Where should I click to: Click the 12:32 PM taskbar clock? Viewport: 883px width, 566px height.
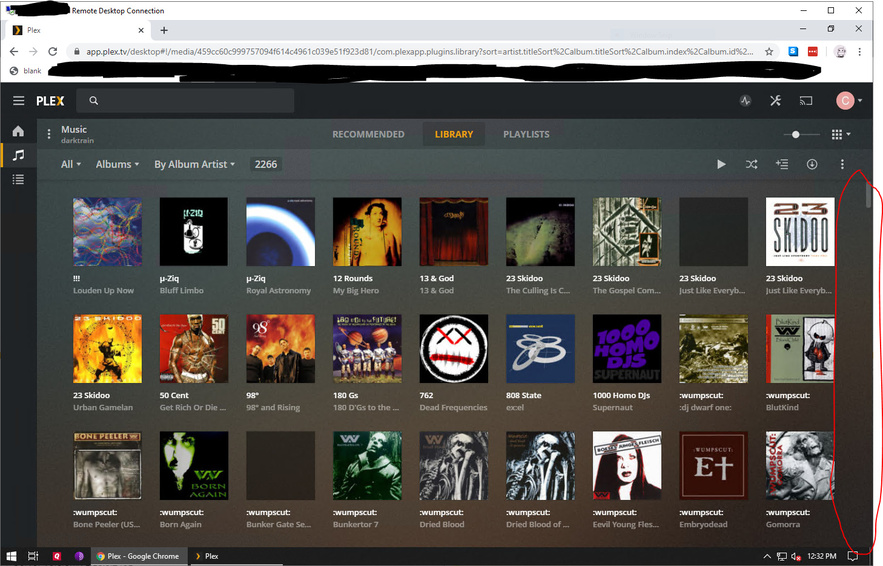822,556
